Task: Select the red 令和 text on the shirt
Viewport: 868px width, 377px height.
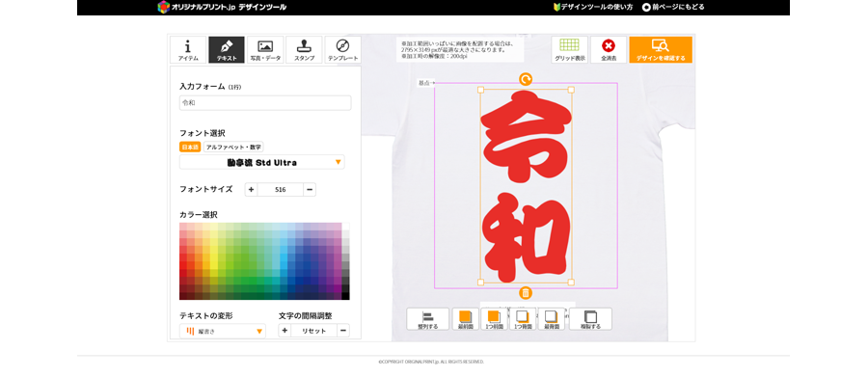Action: 526,186
